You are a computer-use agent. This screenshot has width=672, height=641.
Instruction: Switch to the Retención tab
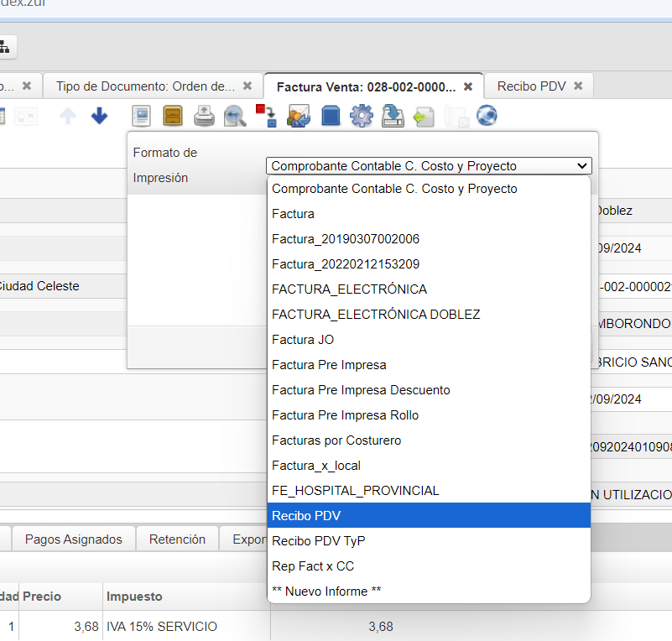(177, 539)
